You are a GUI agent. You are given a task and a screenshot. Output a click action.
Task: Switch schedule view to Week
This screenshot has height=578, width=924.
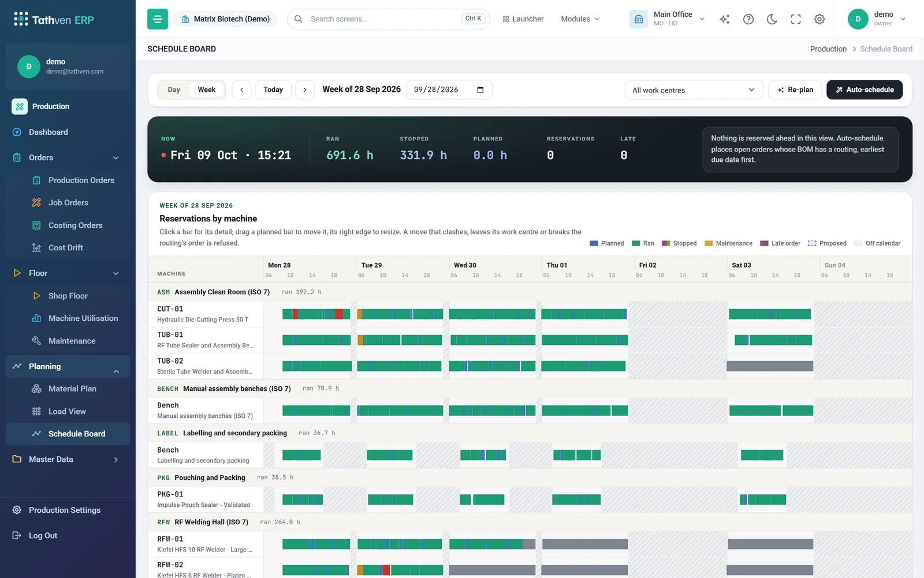click(x=207, y=90)
